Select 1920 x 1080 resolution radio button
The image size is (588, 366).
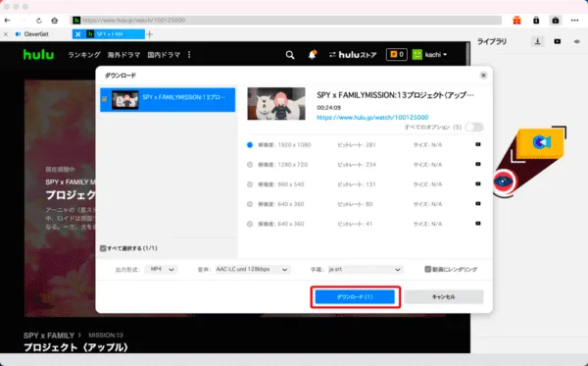(250, 145)
